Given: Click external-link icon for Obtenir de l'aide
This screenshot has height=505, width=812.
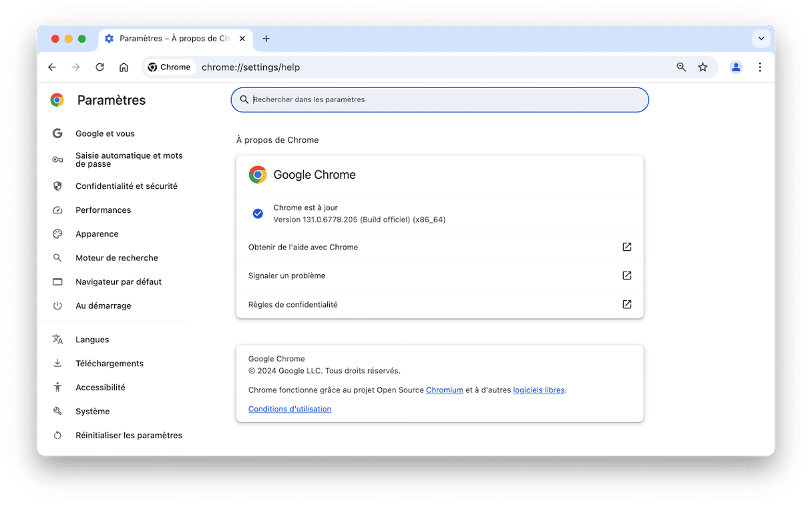Looking at the screenshot, I should click(x=627, y=247).
